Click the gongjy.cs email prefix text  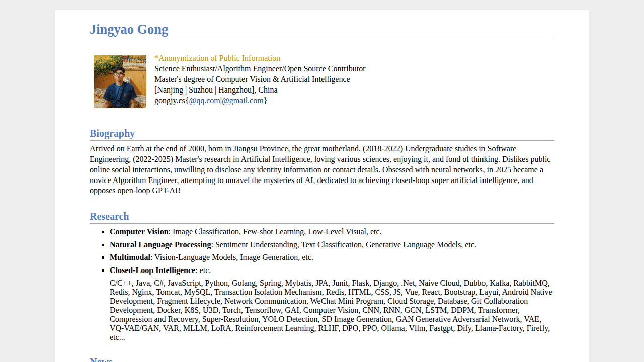click(x=170, y=101)
